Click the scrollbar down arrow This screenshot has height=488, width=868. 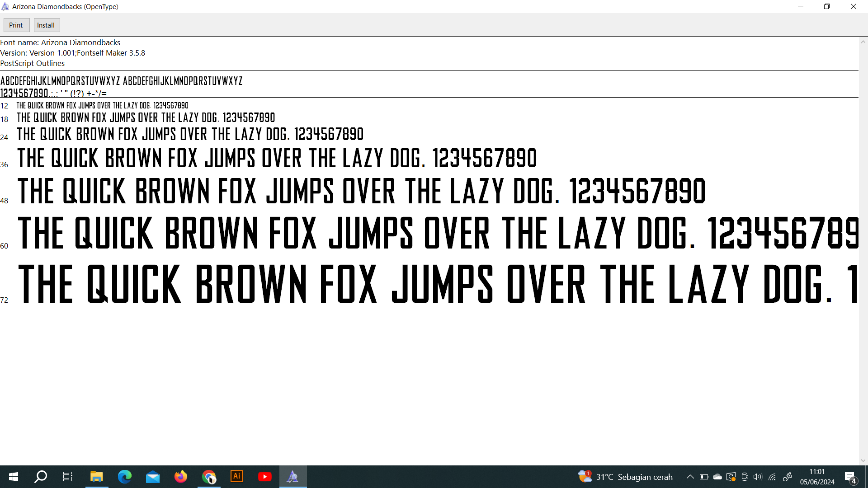coord(863,460)
